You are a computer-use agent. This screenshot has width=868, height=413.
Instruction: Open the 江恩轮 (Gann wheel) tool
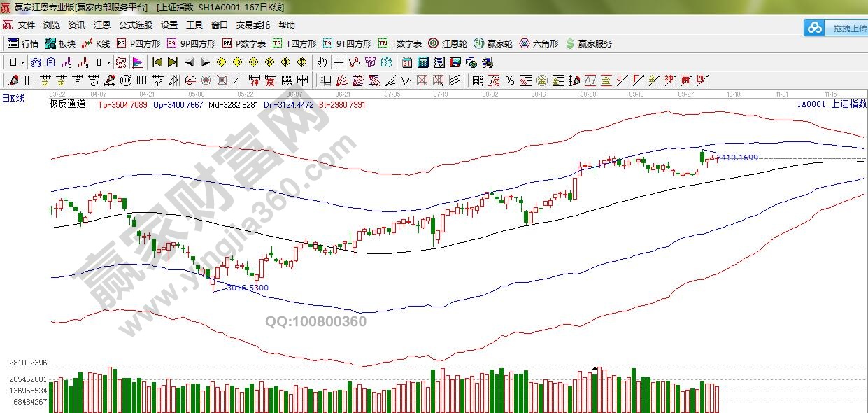449,43
